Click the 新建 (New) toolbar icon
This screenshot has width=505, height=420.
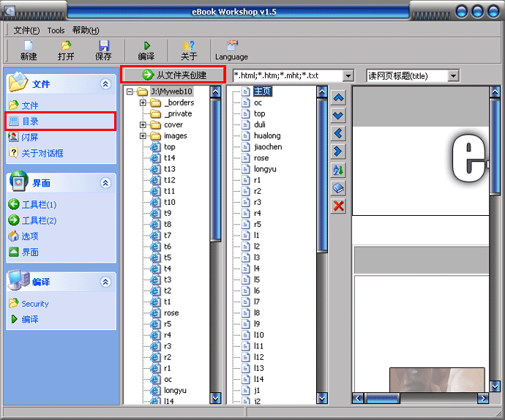[x=29, y=50]
